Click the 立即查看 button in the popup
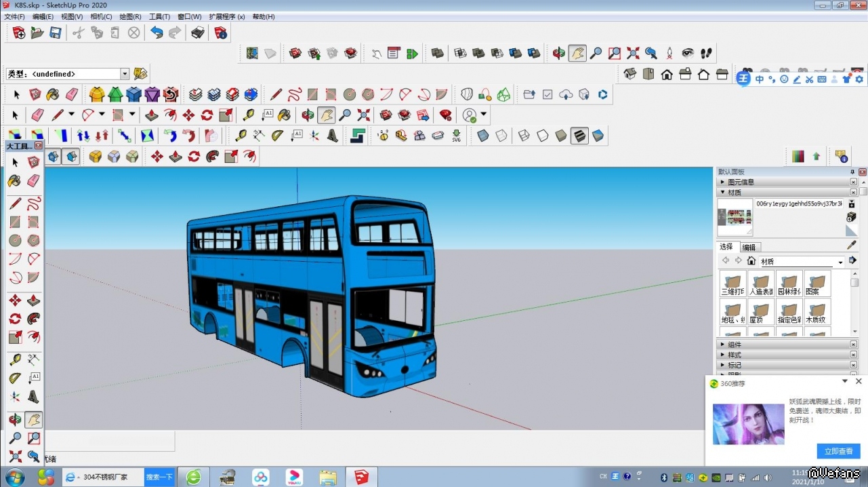Viewport: 868px width, 487px height. pyautogui.click(x=838, y=451)
